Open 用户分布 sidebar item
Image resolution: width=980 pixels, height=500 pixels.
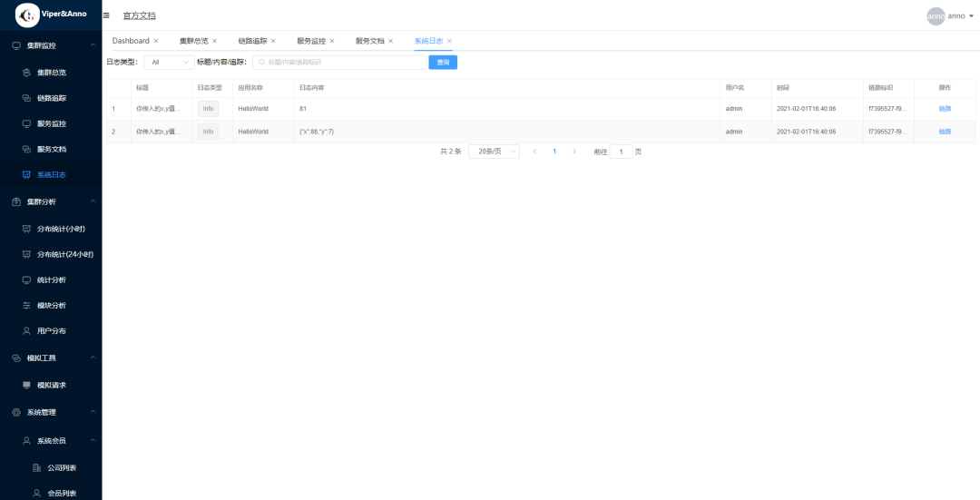(51, 330)
